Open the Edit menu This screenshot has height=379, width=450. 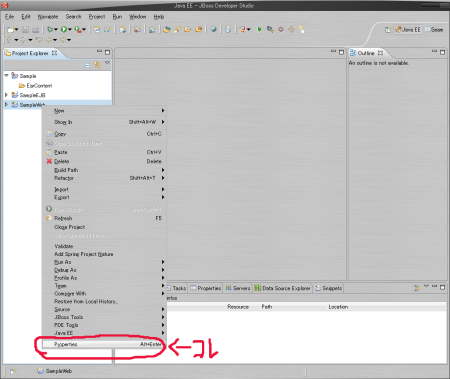click(x=26, y=17)
